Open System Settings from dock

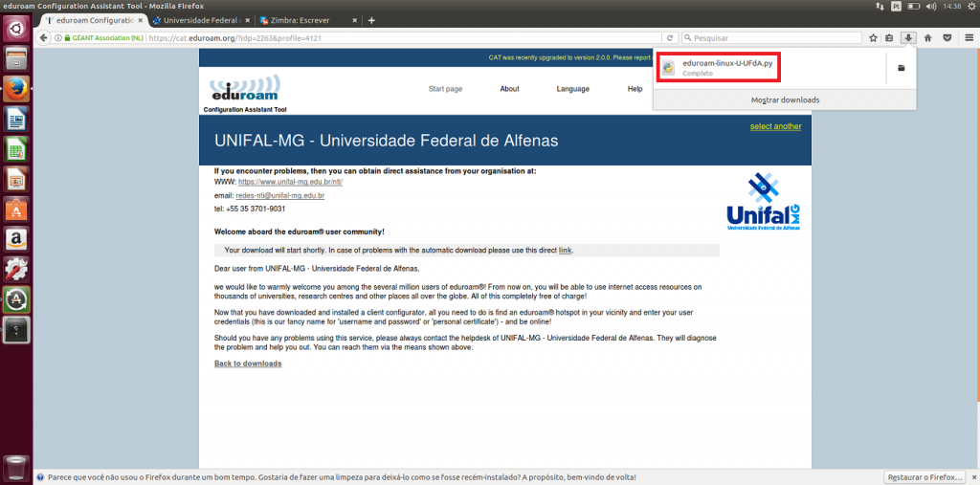[16, 270]
